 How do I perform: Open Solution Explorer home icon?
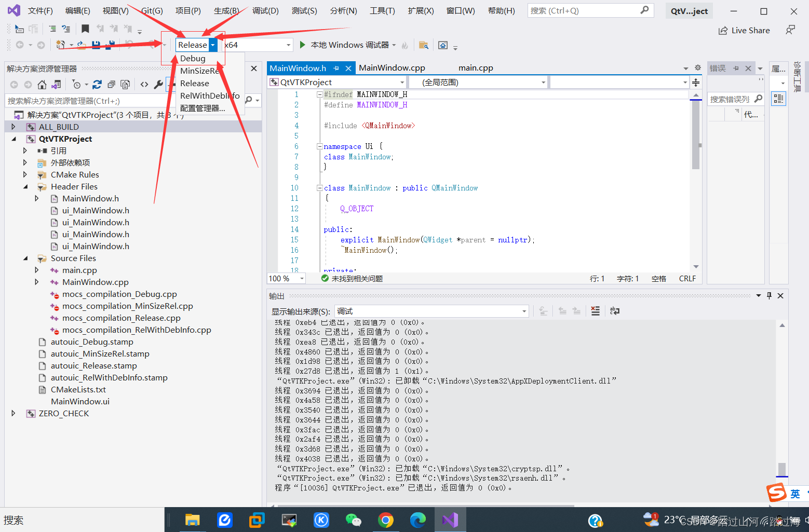(42, 84)
